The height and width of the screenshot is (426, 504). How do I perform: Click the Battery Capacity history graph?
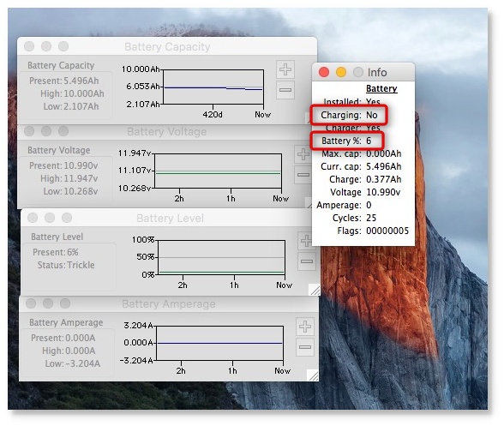pos(213,87)
